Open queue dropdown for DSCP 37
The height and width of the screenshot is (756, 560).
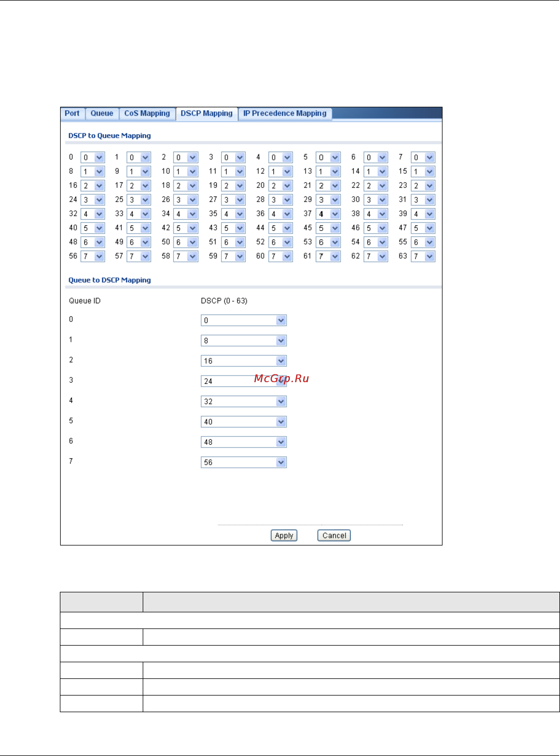[x=328, y=214]
